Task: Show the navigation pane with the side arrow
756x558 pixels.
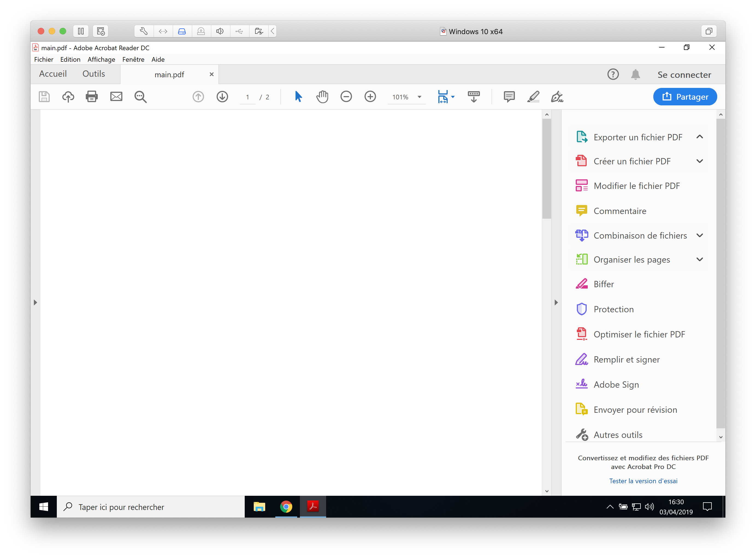Action: coord(36,302)
